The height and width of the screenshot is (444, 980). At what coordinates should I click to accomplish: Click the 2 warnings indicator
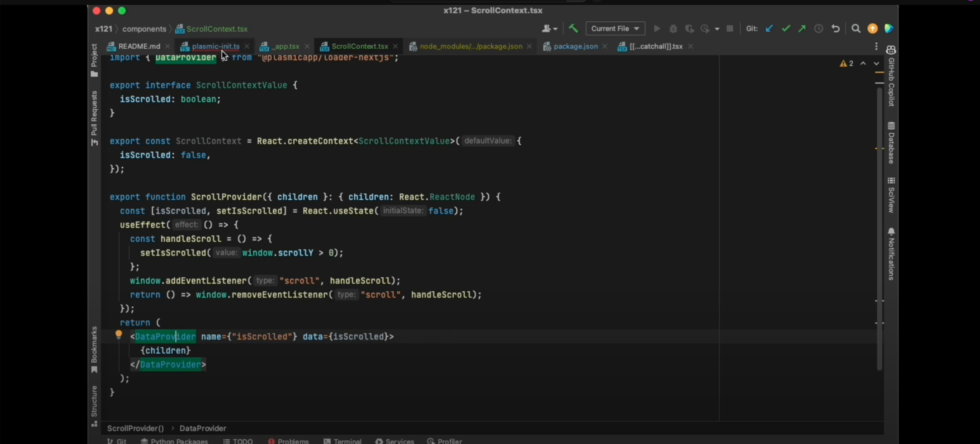(846, 64)
